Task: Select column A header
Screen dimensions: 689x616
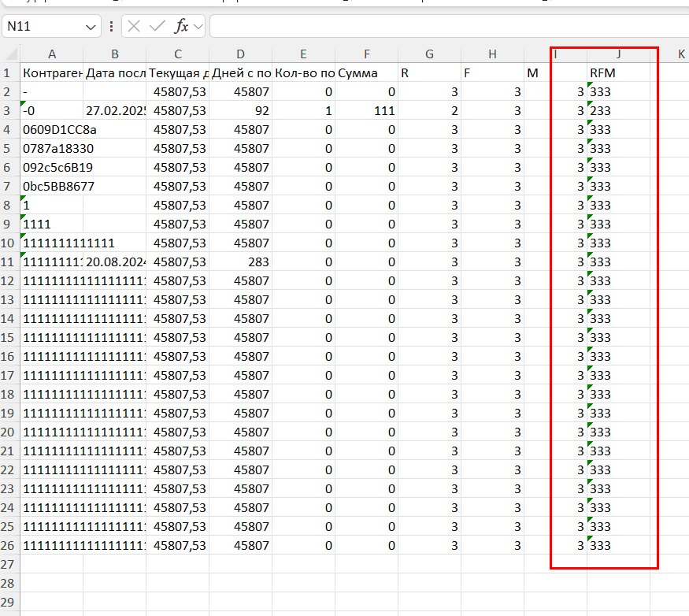Action: click(52, 54)
